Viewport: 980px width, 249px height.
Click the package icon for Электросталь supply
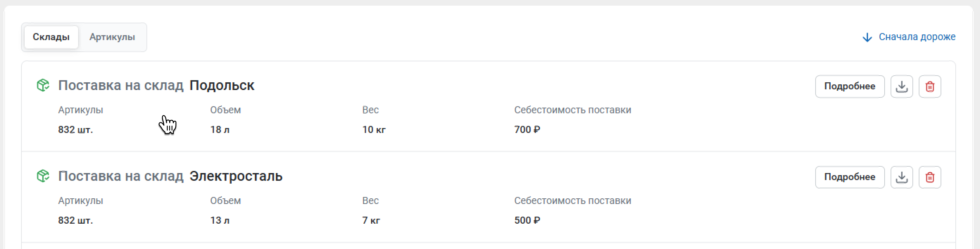point(43,176)
